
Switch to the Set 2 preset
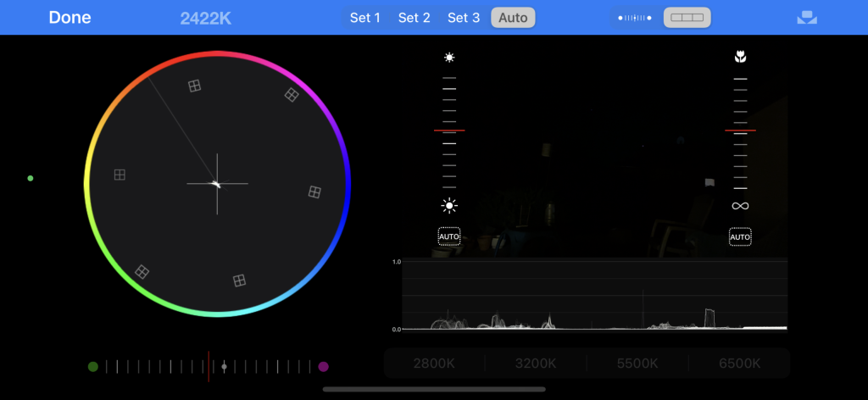pos(415,18)
